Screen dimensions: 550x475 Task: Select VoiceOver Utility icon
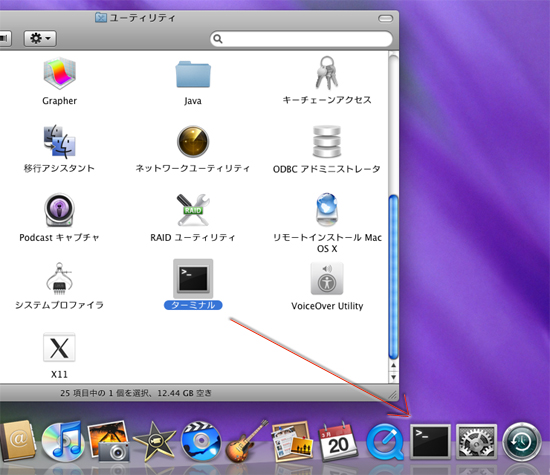(327, 278)
